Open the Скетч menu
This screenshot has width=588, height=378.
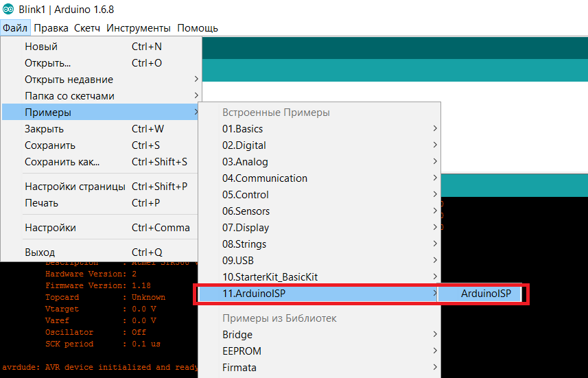point(87,28)
